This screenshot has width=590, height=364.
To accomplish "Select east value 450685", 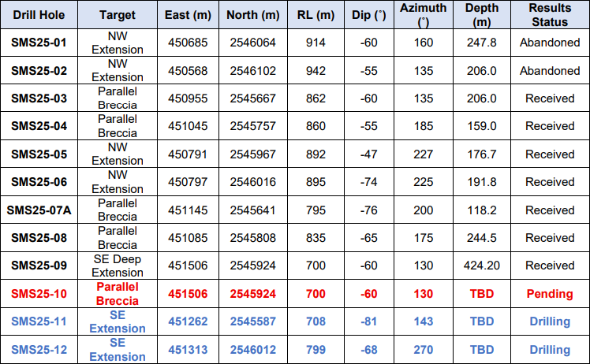I will tap(187, 43).
